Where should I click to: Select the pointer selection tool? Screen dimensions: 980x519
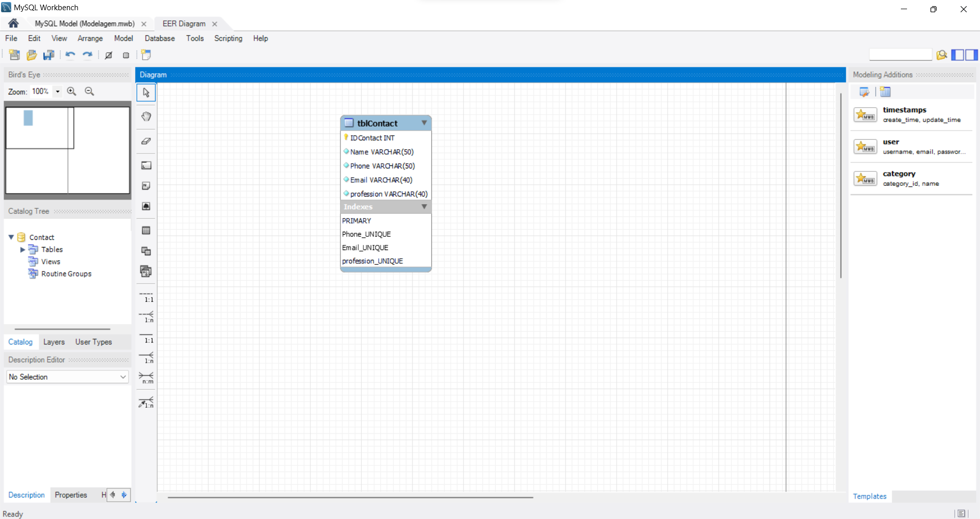click(x=146, y=93)
